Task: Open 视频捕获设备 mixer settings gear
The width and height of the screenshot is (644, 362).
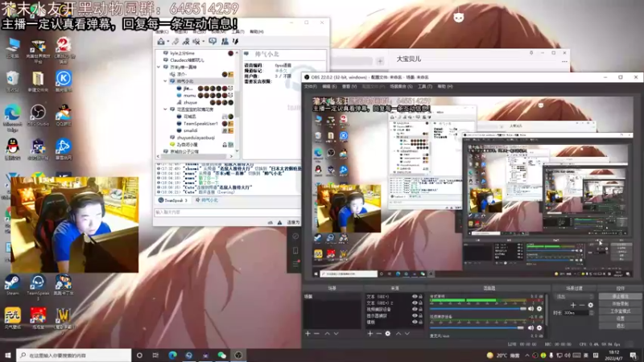Action: click(539, 327)
